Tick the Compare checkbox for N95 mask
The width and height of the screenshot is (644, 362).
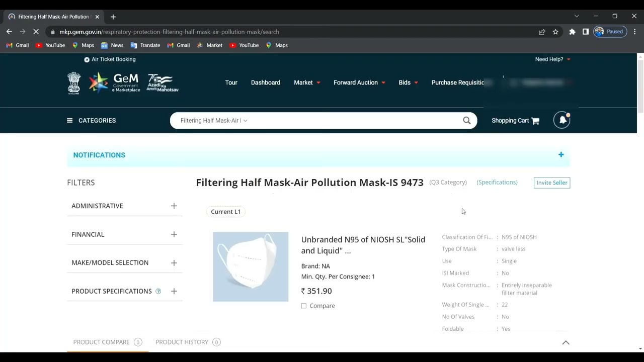click(x=303, y=306)
